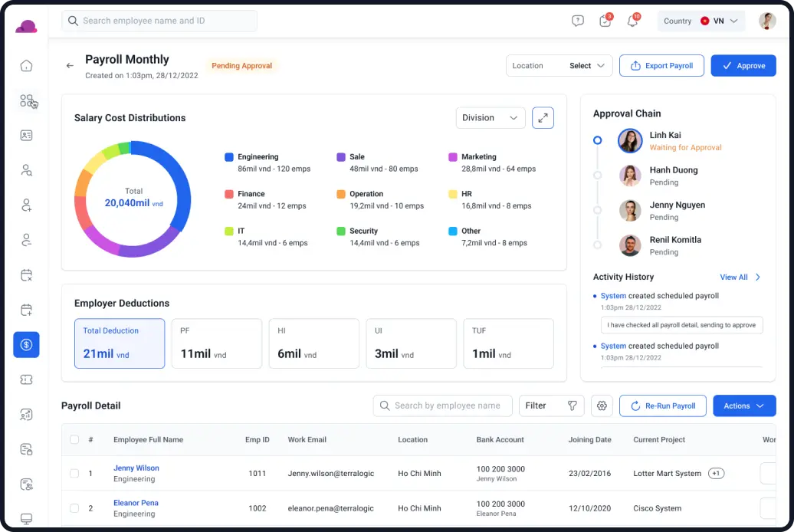Tick the select-all checkbox in table header

[74, 439]
